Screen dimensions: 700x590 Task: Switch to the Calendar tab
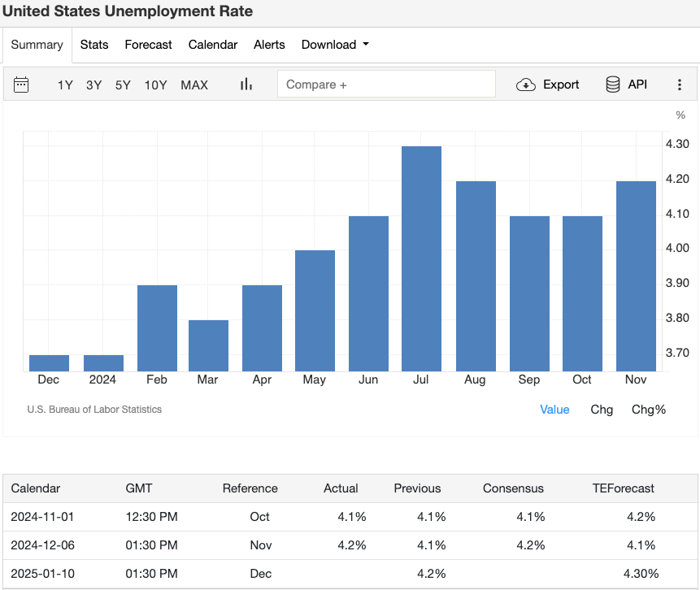pos(212,45)
